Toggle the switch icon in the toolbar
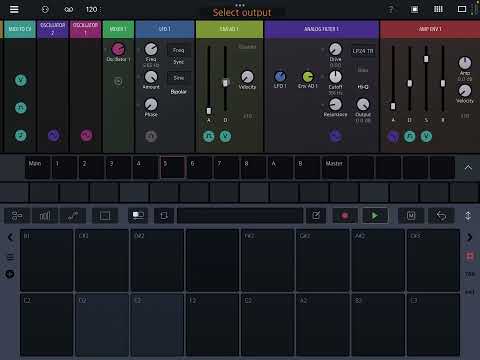 pyautogui.click(x=138, y=215)
